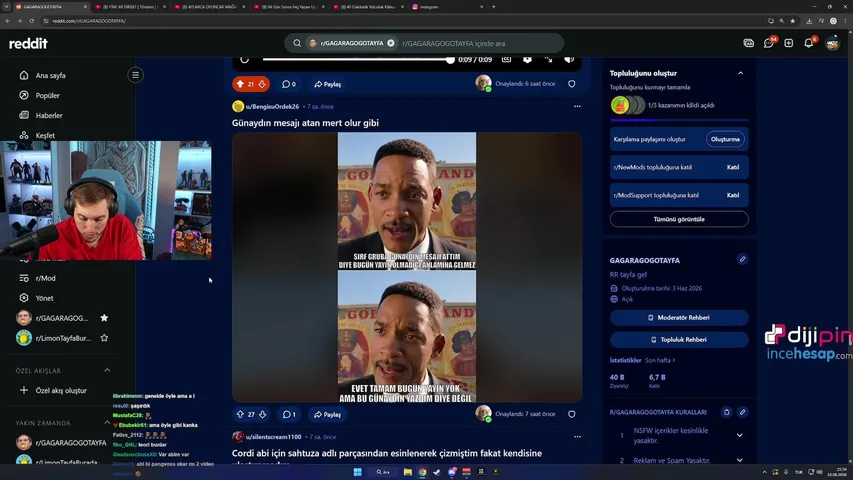Image resolution: width=853 pixels, height=480 pixels.
Task: Open options for the silentscream1100 post
Action: coord(577,437)
